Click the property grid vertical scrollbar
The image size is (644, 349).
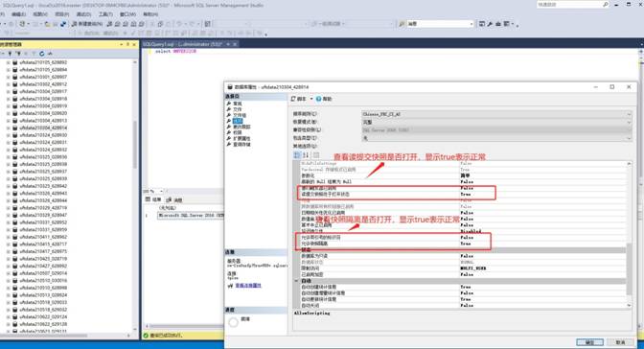point(629,268)
